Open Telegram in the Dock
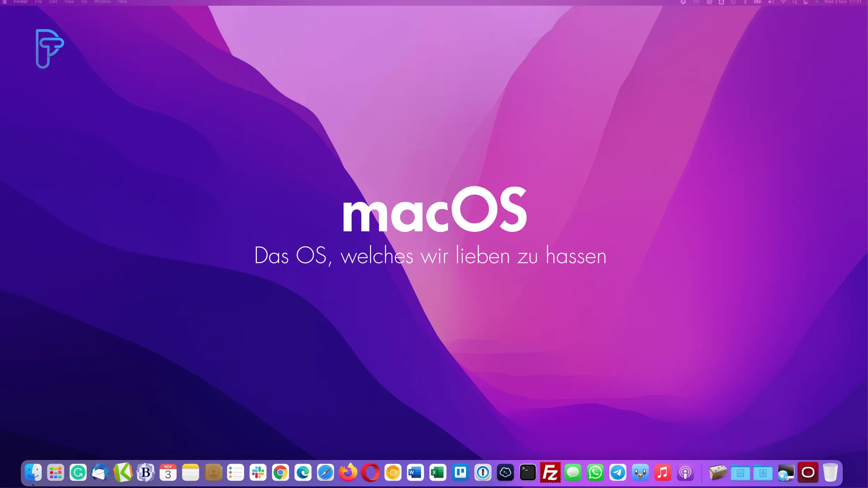This screenshot has width=868, height=488. point(618,472)
